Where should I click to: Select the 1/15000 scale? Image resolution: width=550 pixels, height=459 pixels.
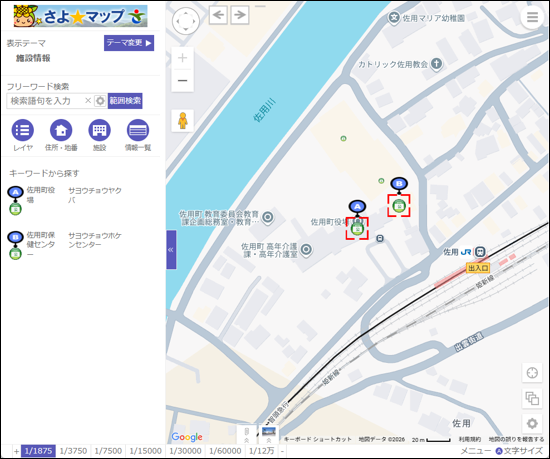pos(146,451)
